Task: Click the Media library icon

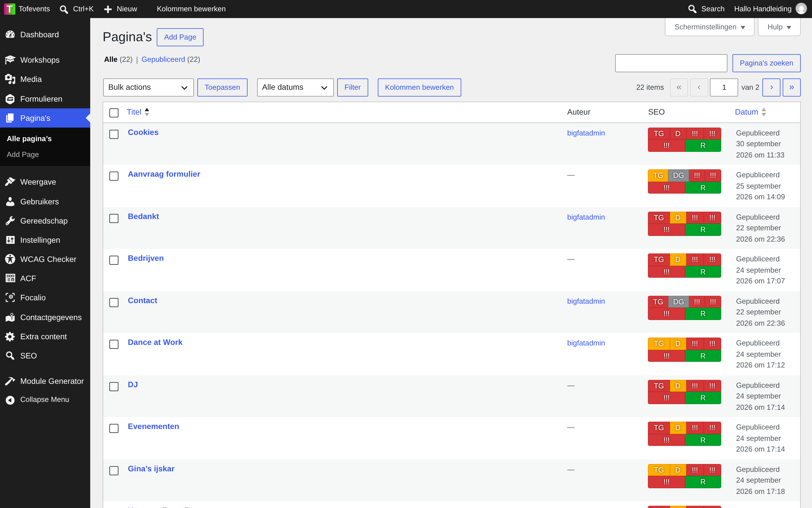Action: pos(10,79)
